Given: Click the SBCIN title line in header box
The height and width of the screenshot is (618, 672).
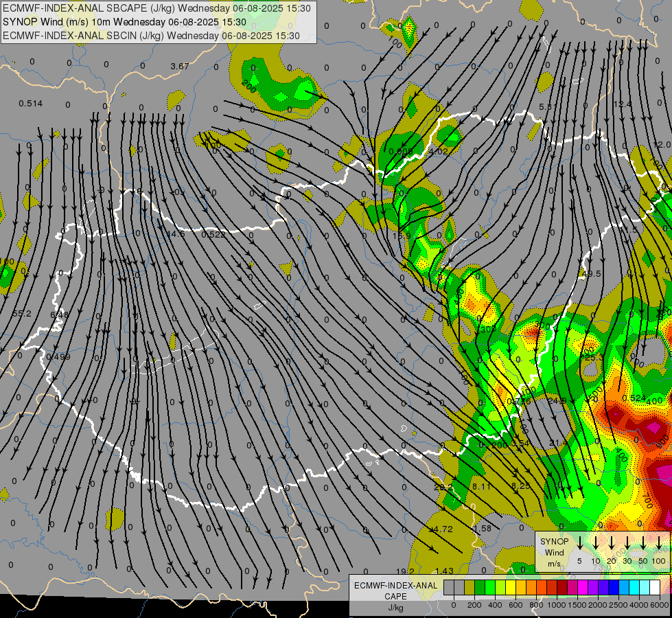Looking at the screenshot, I should pos(151,36).
